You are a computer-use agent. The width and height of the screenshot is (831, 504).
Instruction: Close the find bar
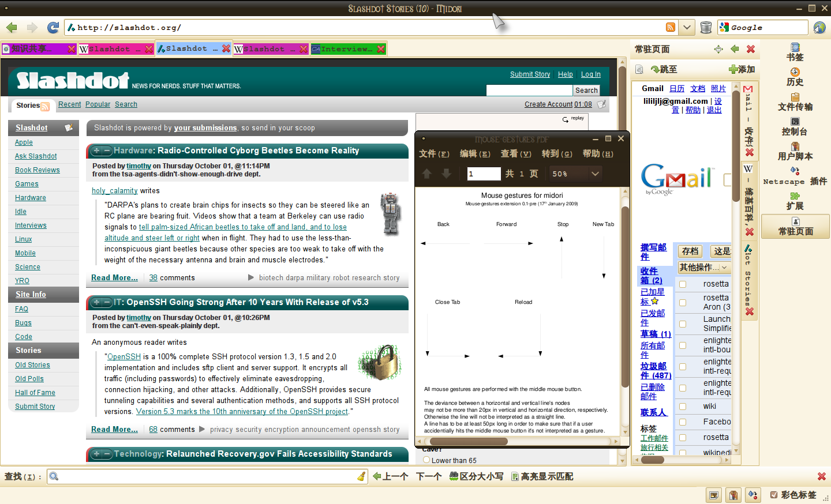[821, 476]
